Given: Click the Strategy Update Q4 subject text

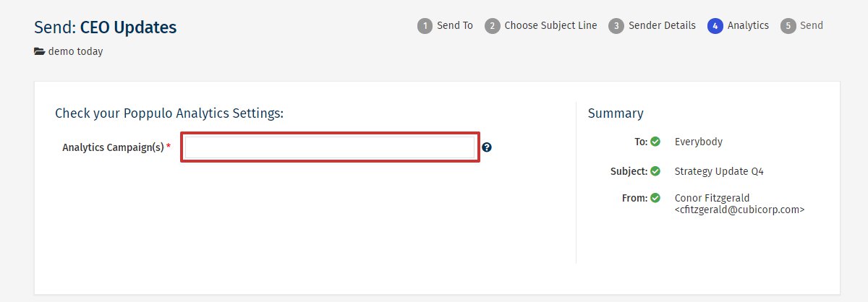Looking at the screenshot, I should tap(719, 171).
